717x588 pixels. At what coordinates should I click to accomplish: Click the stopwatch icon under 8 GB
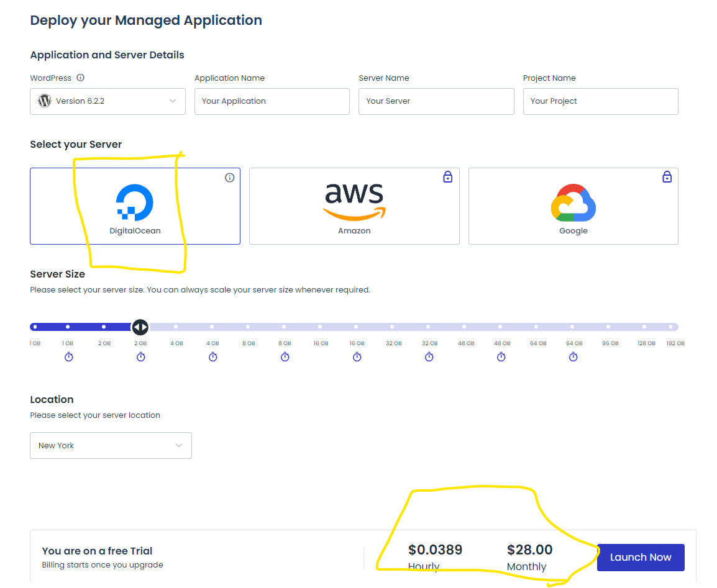[285, 357]
